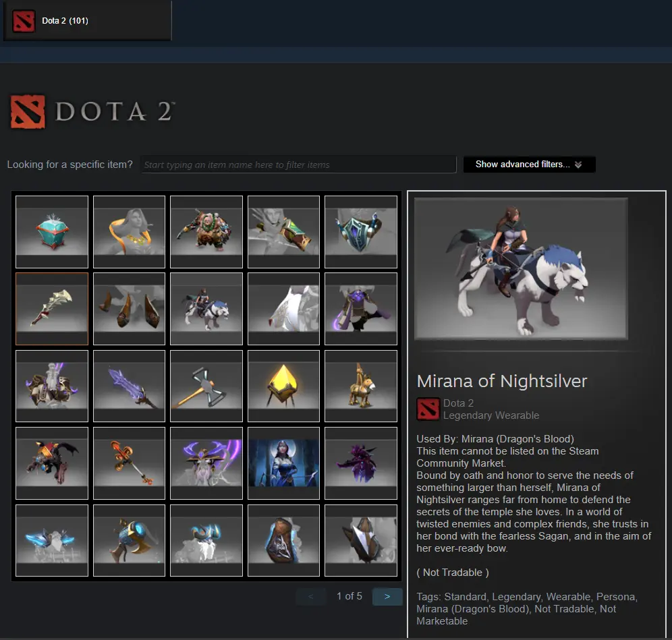Focus the item name filter field
Screen dimensions: 672x640
pyautogui.click(x=298, y=165)
